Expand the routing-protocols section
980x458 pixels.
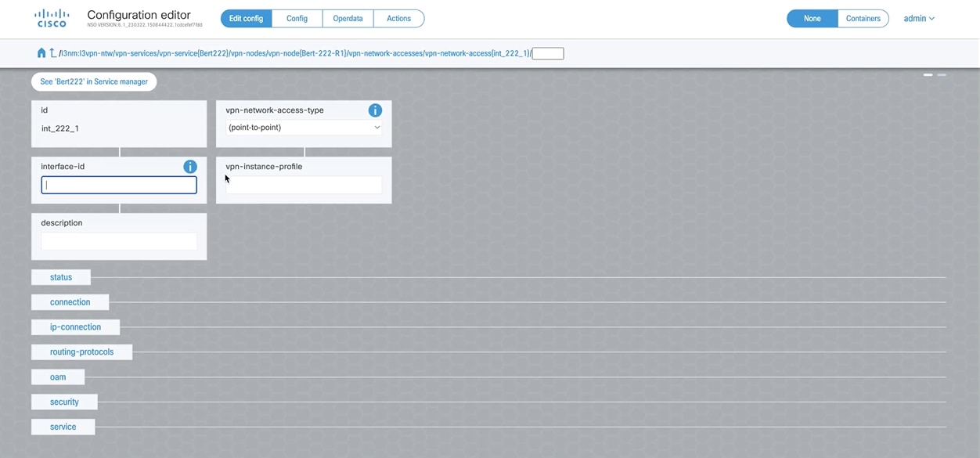coord(81,351)
